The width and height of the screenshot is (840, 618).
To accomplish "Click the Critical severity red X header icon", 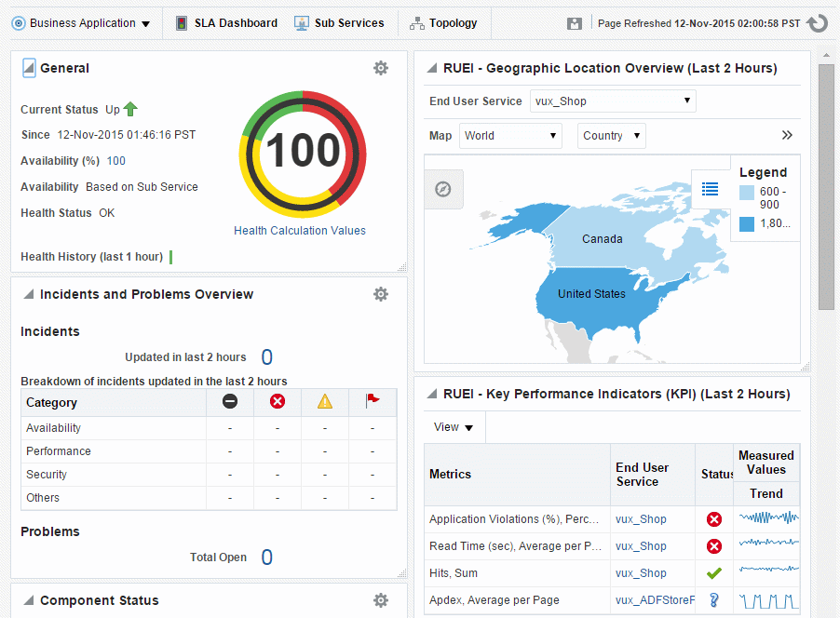I will click(278, 401).
